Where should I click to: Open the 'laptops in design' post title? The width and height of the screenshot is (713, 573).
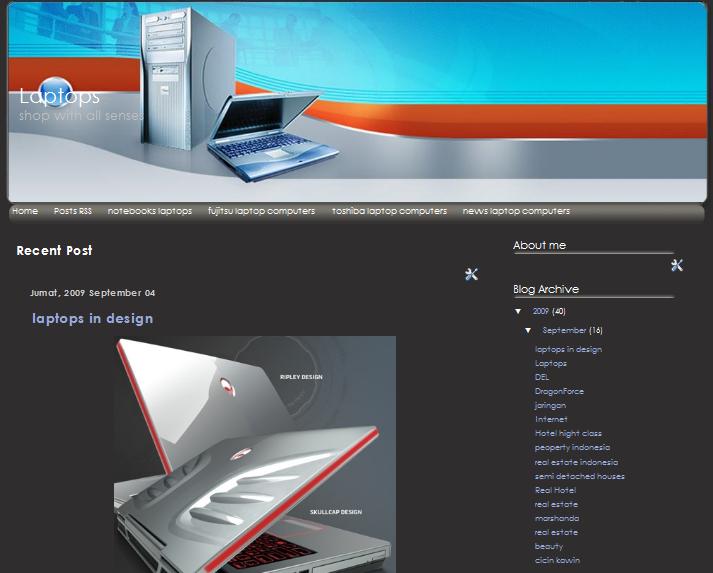tap(93, 318)
